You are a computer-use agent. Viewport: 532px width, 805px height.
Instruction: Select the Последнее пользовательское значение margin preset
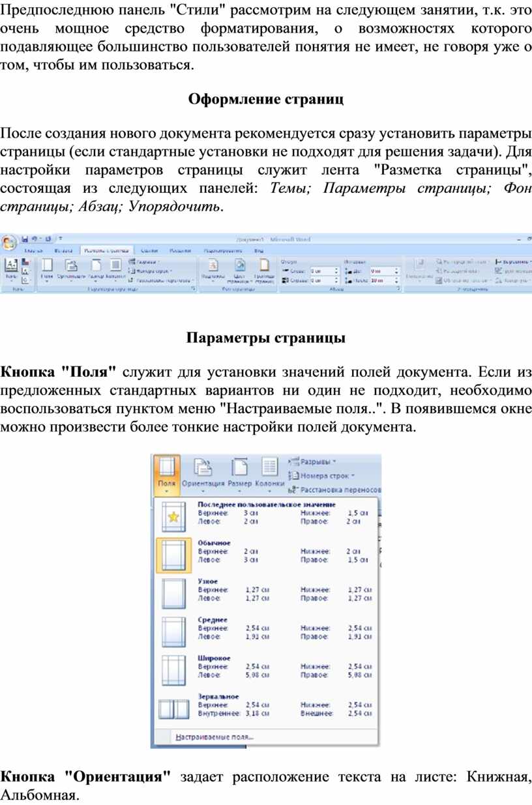coord(267,517)
